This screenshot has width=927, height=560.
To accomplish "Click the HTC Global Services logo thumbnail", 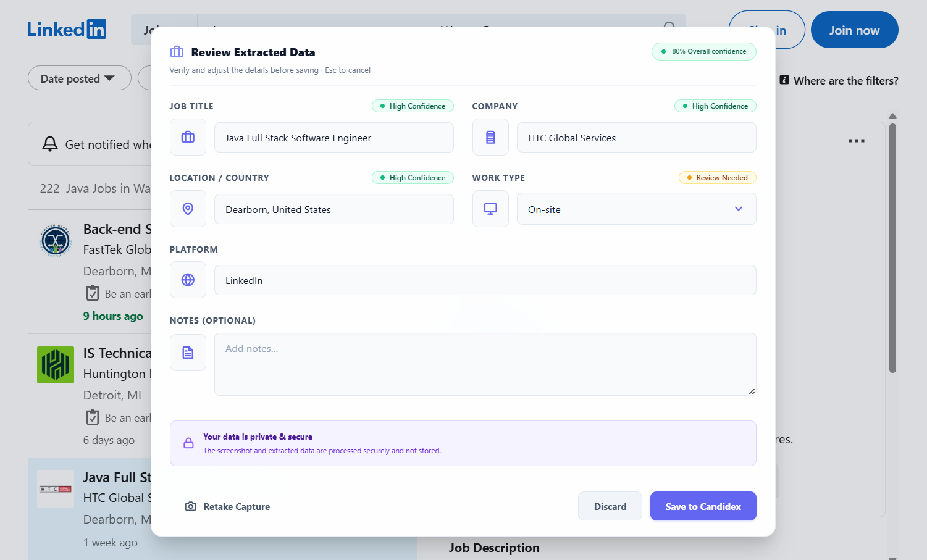I will [x=56, y=489].
